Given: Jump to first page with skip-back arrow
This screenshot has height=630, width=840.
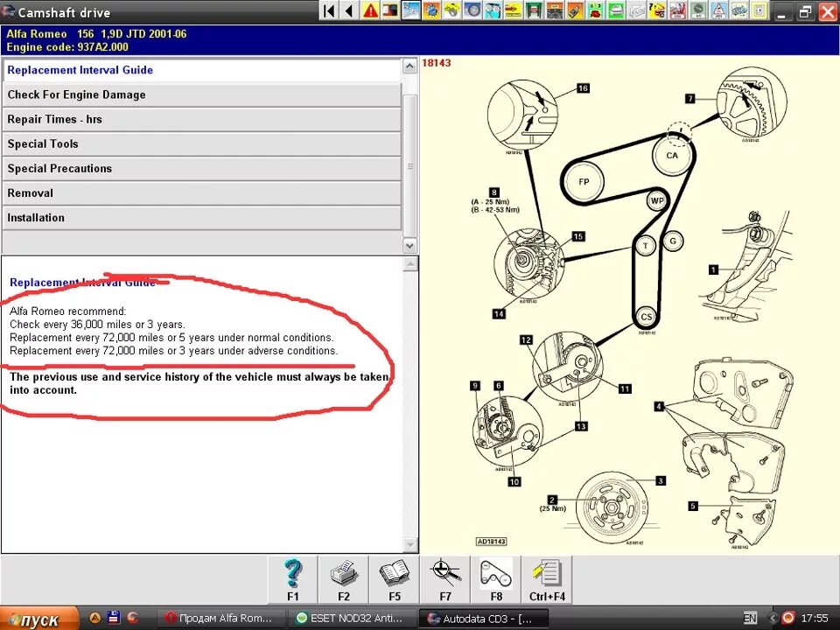Looking at the screenshot, I should click(x=330, y=10).
